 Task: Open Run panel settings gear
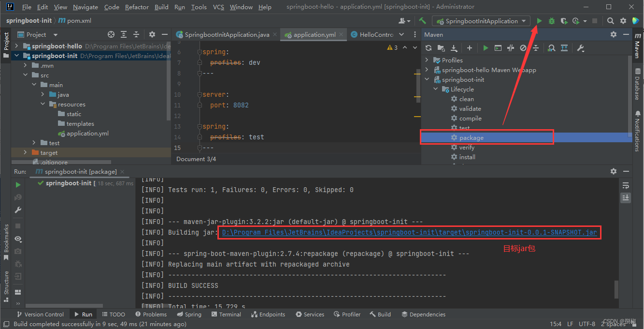pyautogui.click(x=614, y=171)
